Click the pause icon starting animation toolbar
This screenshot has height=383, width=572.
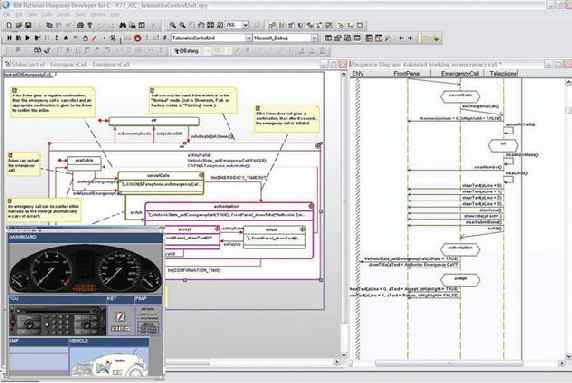pyautogui.click(x=9, y=38)
